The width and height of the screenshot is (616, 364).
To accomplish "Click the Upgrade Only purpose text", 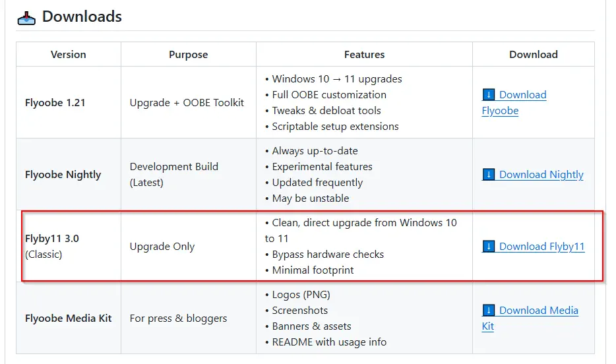I will [x=162, y=247].
